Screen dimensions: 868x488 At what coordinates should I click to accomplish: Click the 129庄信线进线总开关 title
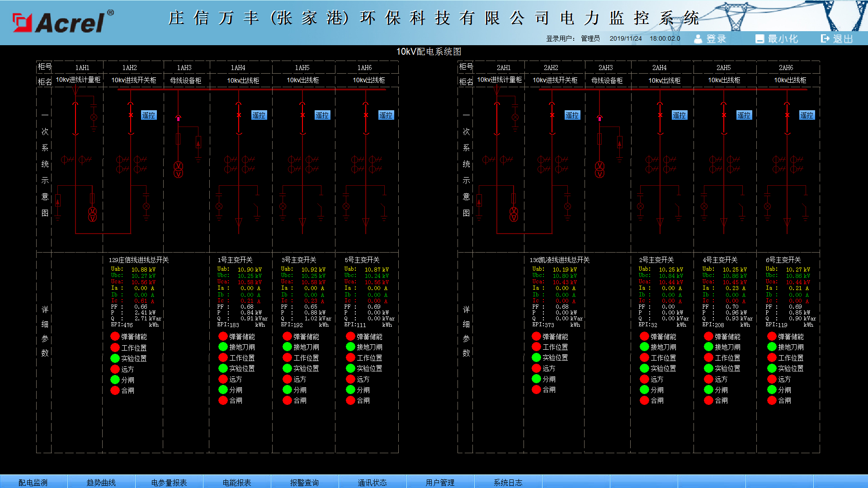point(138,260)
